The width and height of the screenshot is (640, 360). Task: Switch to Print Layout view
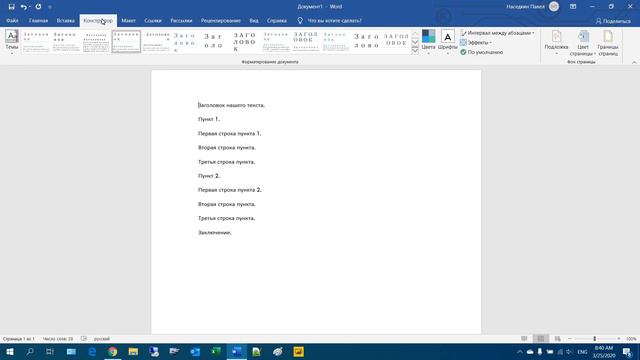click(x=541, y=339)
